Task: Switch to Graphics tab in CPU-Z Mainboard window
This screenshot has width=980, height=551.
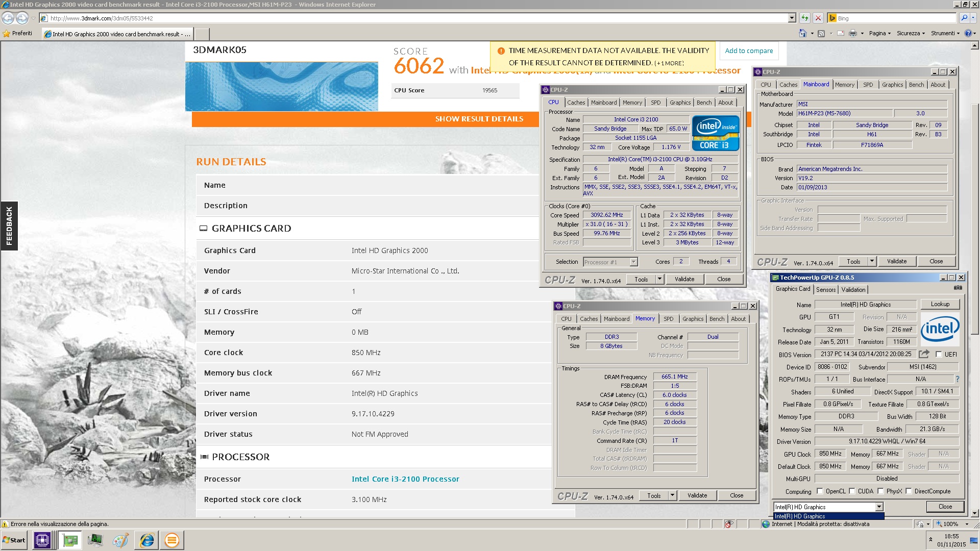Action: [892, 85]
